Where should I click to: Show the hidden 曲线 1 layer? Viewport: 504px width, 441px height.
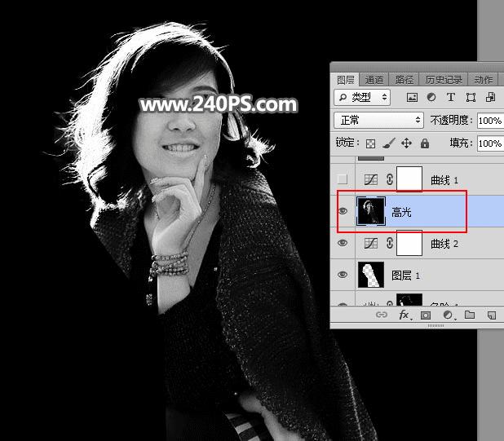(343, 179)
